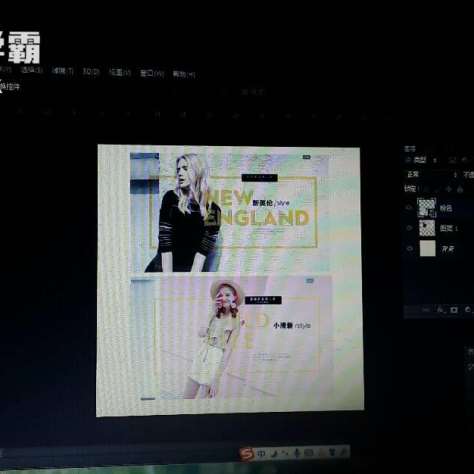Add a layer mask with mask icon
474x474 pixels.
454,310
